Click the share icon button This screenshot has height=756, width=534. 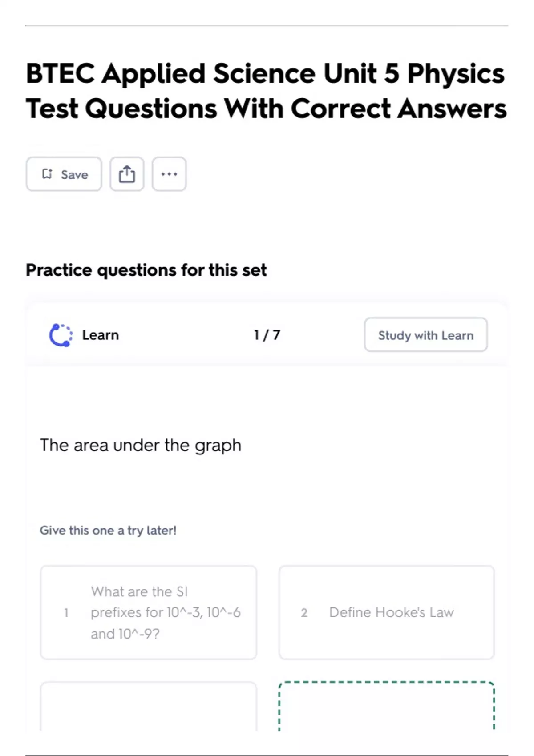tap(127, 174)
